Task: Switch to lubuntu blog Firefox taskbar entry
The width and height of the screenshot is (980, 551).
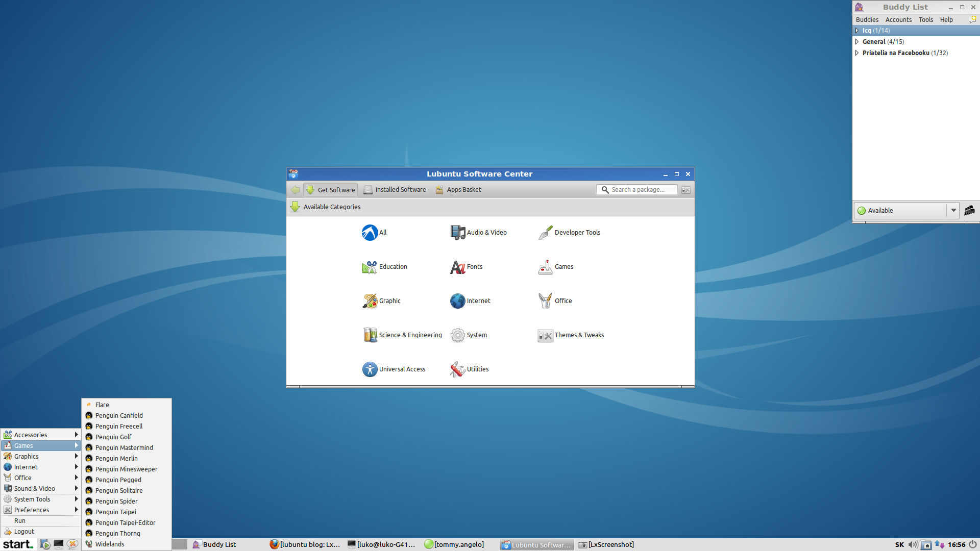Action: tap(305, 545)
